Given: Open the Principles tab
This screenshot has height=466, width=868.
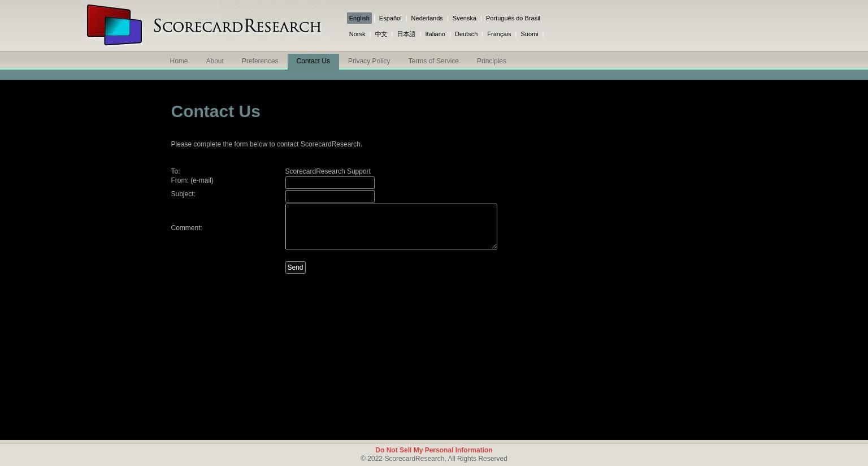Looking at the screenshot, I should 492,61.
